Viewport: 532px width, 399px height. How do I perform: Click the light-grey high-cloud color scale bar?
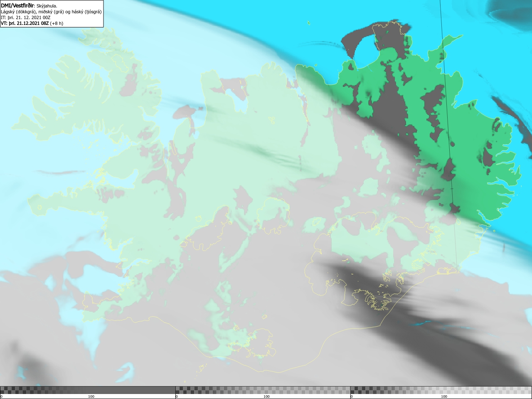point(441,390)
